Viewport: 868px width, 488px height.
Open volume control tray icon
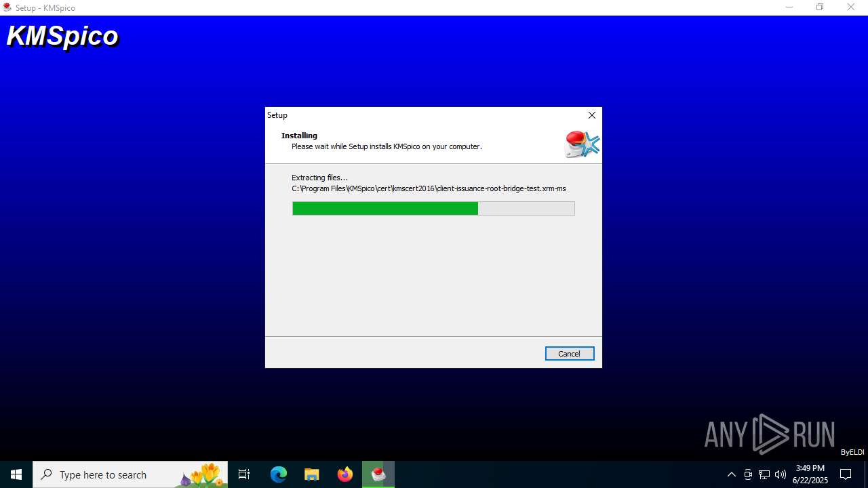[781, 474]
